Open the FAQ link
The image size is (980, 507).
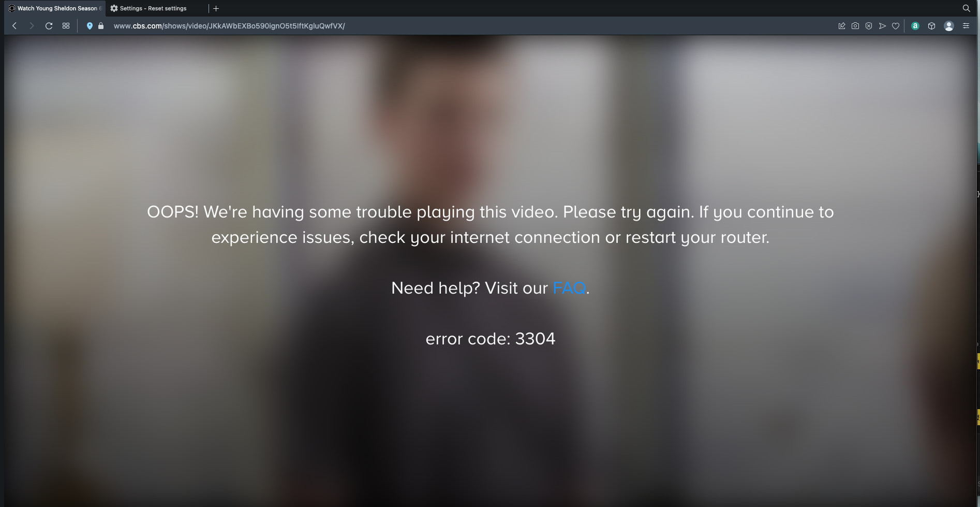569,288
